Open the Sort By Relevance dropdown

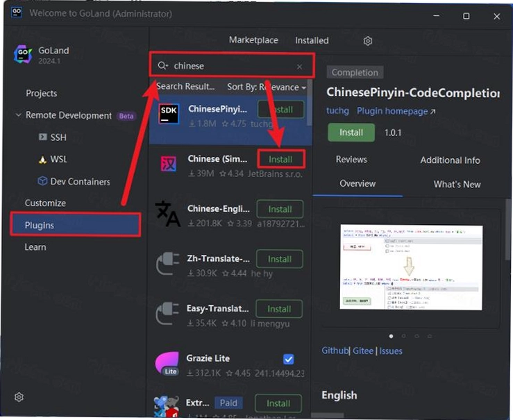[267, 87]
